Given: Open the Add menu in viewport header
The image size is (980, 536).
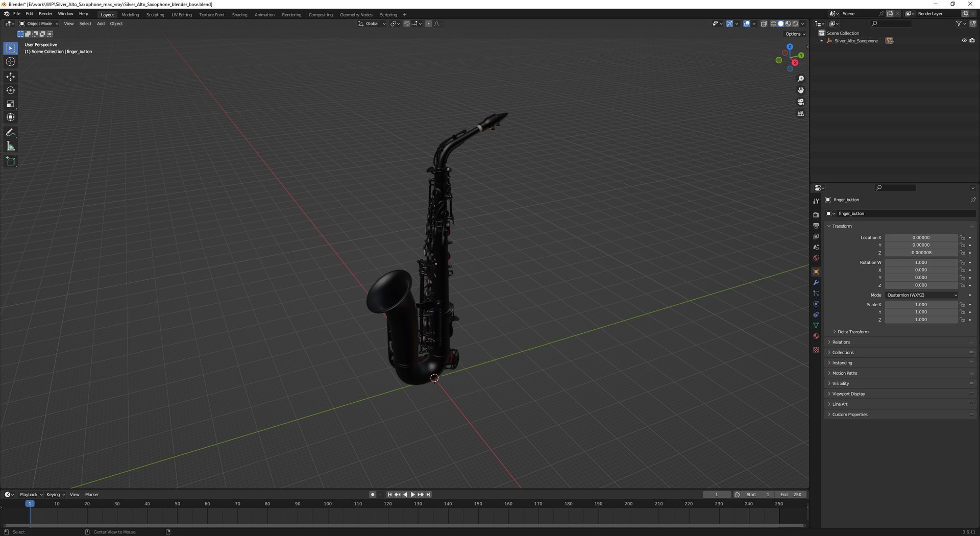Looking at the screenshot, I should (101, 23).
